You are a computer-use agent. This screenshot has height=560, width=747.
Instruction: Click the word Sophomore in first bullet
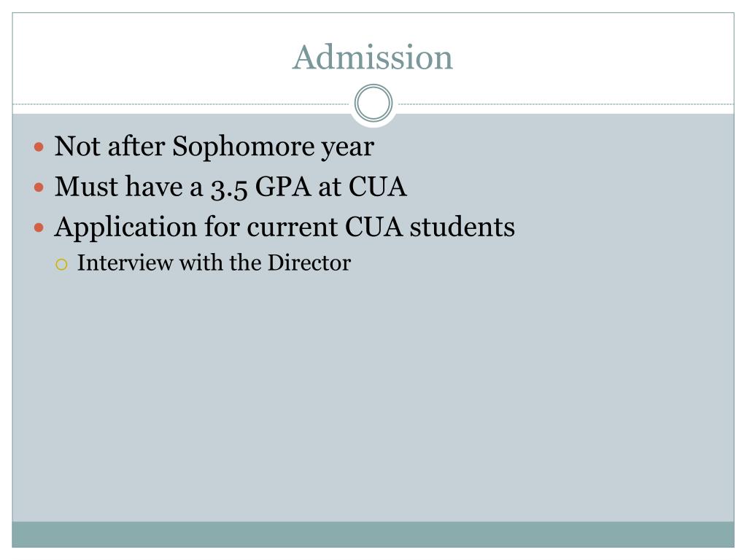pyautogui.click(x=244, y=147)
